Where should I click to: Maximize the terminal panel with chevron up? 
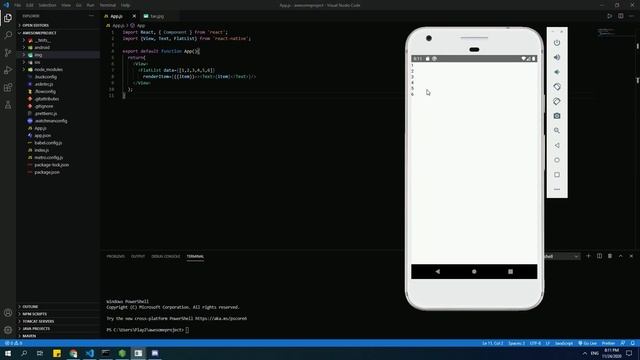click(620, 256)
